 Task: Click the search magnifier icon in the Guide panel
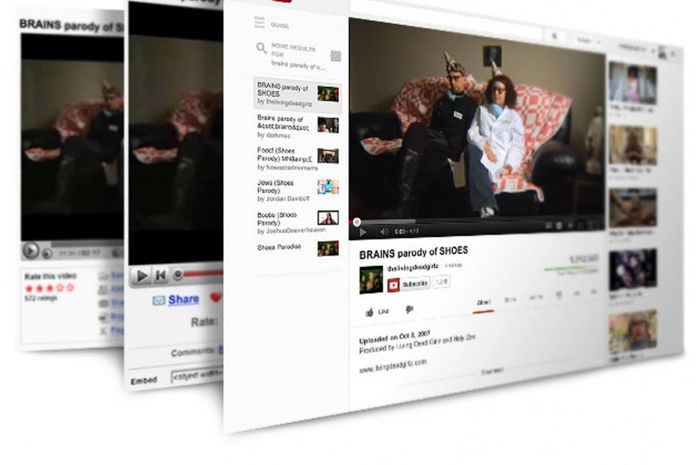tap(260, 49)
